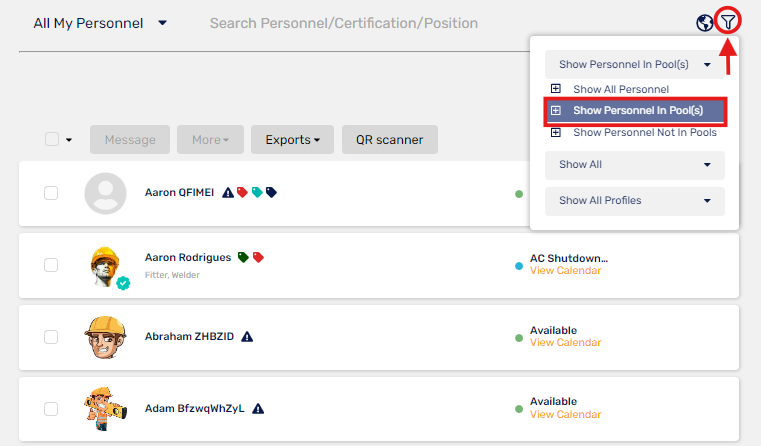Click warning triangle next to Abraham ZHBZID

247,336
